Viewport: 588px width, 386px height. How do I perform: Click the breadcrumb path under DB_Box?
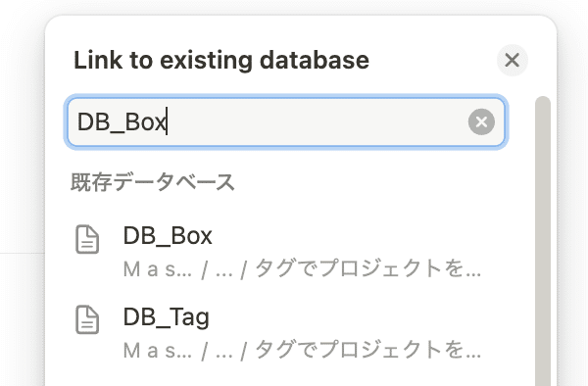302,269
